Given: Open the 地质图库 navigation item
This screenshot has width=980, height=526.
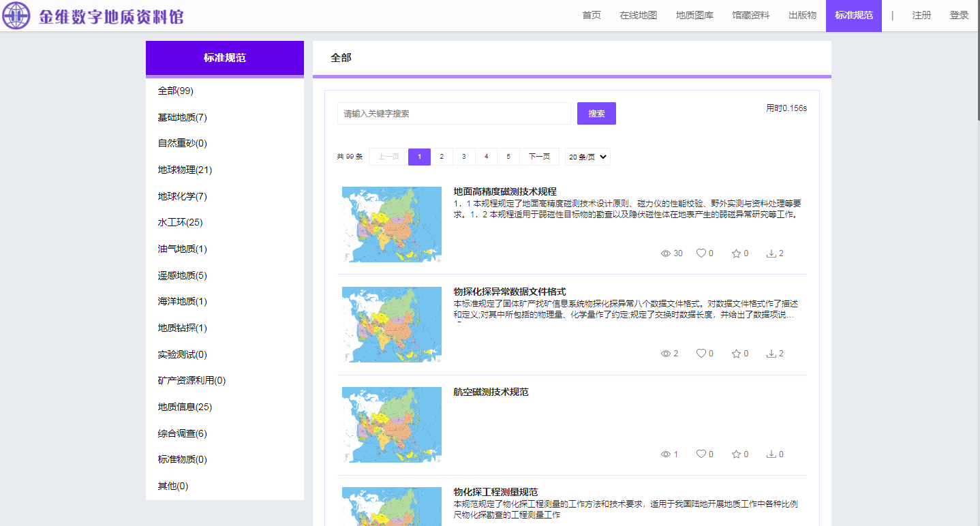Looking at the screenshot, I should pos(694,15).
